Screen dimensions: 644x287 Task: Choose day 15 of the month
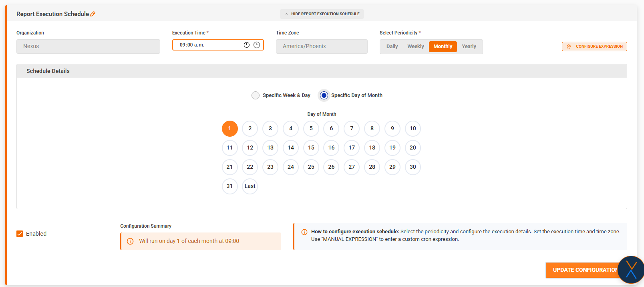point(311,148)
